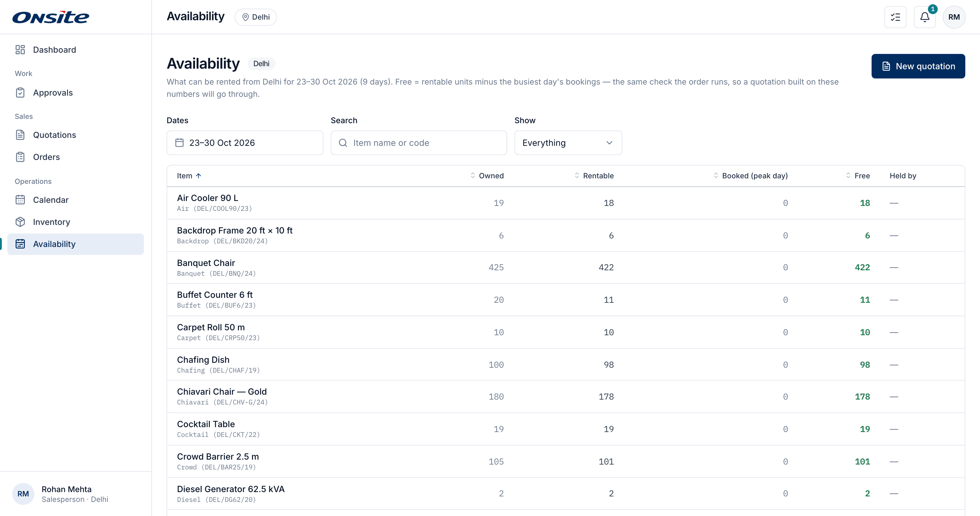Click Diesel Generator 62.5 kVA item

(x=231, y=489)
